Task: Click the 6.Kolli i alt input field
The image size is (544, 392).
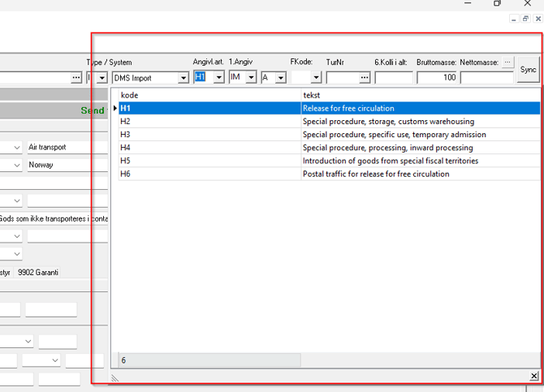Action: point(393,78)
